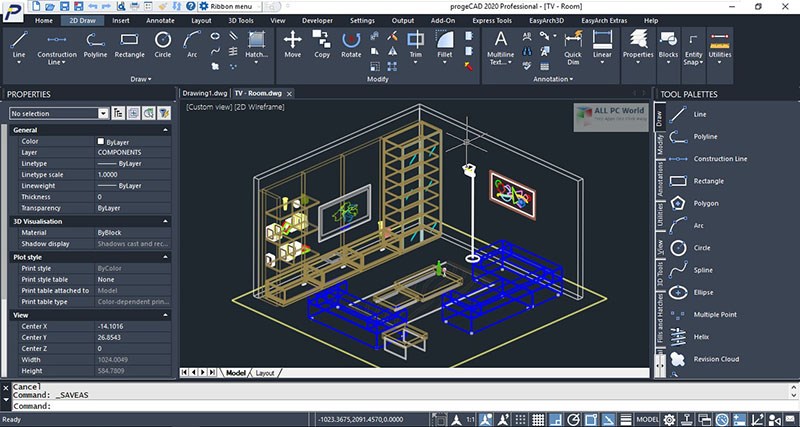Pick the Polyline tool in the ribbon
The width and height of the screenshot is (800, 427).
click(x=95, y=45)
